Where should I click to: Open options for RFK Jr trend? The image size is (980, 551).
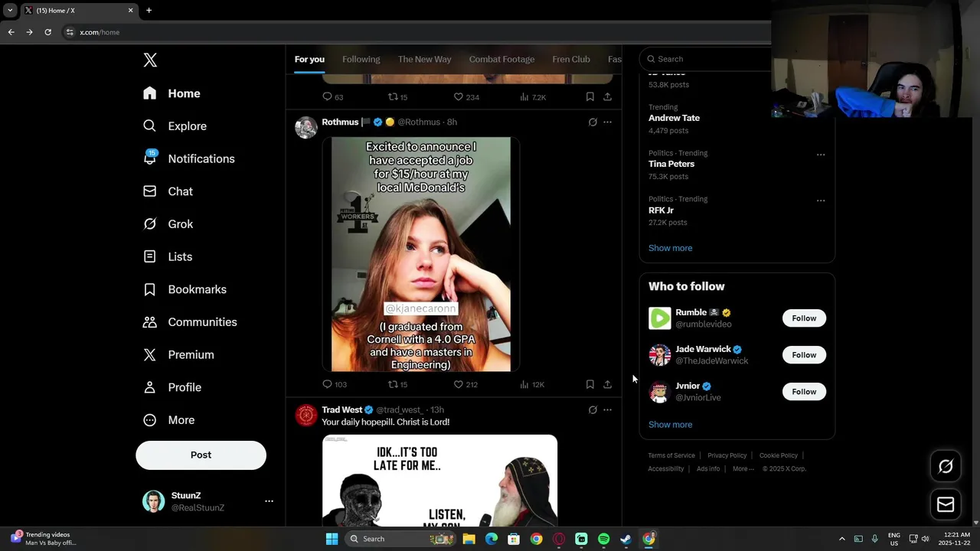pyautogui.click(x=821, y=201)
